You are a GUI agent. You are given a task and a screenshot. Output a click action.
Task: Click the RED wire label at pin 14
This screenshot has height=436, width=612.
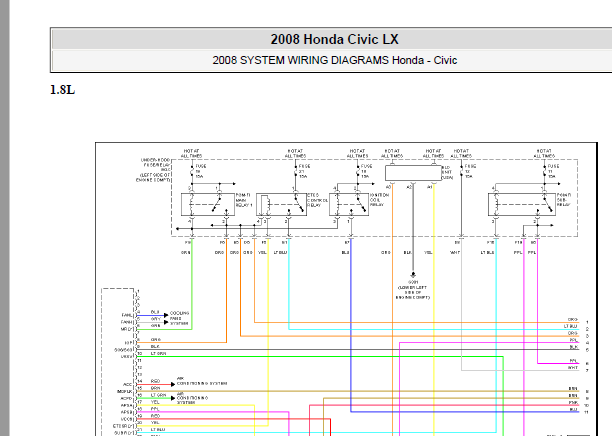click(155, 381)
